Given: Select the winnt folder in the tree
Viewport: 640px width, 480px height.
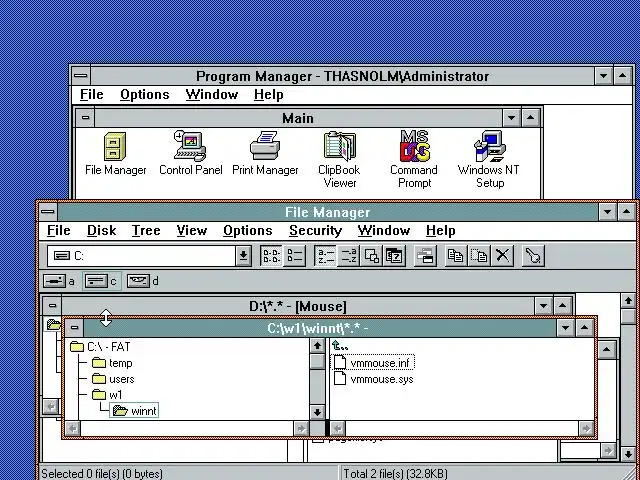Looking at the screenshot, I should tap(134, 411).
